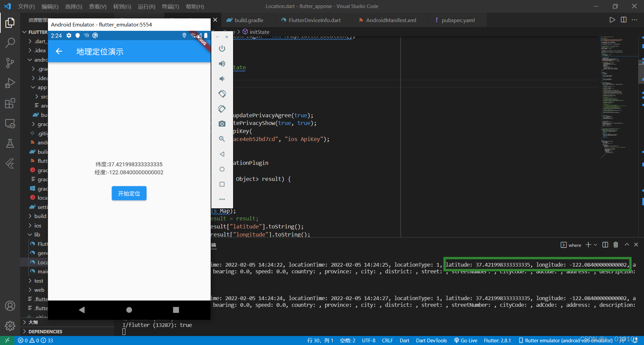Clear the debug console with trash icon

616,245
